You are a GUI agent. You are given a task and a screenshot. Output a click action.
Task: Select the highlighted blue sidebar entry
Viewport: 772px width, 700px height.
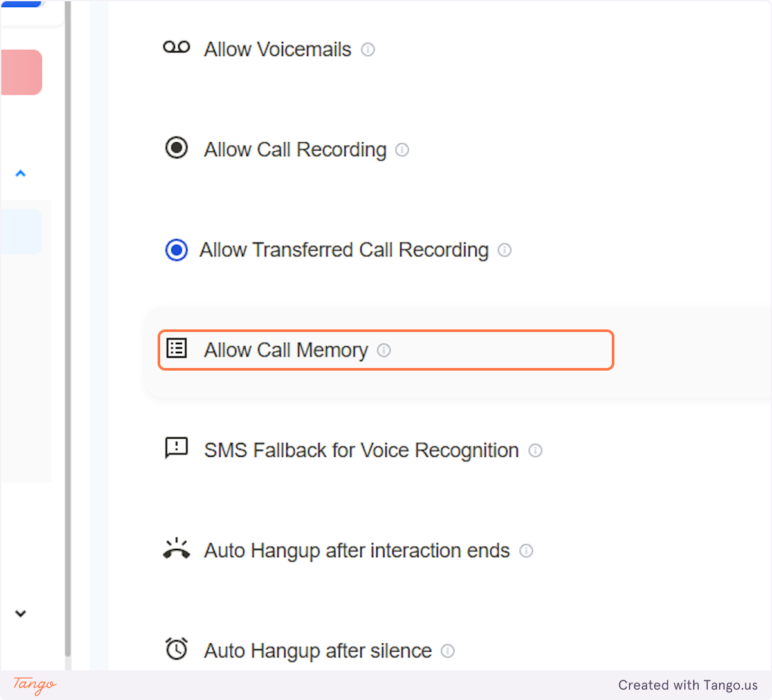click(21, 231)
